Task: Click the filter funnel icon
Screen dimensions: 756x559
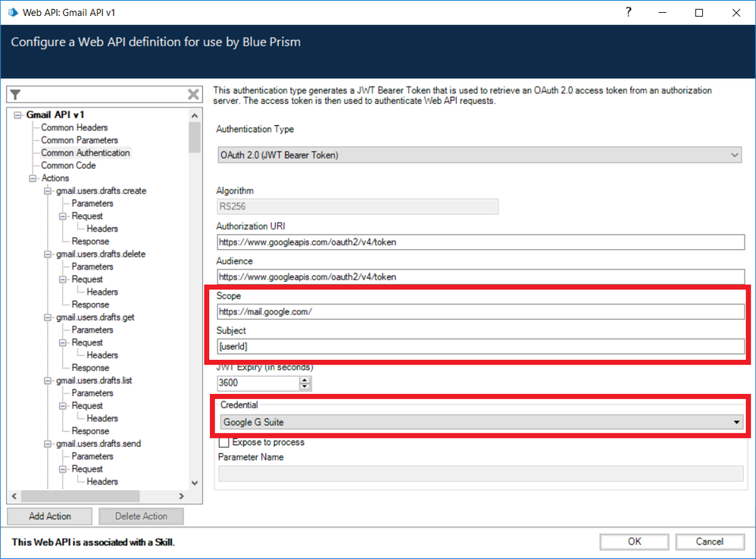Action: tap(15, 95)
